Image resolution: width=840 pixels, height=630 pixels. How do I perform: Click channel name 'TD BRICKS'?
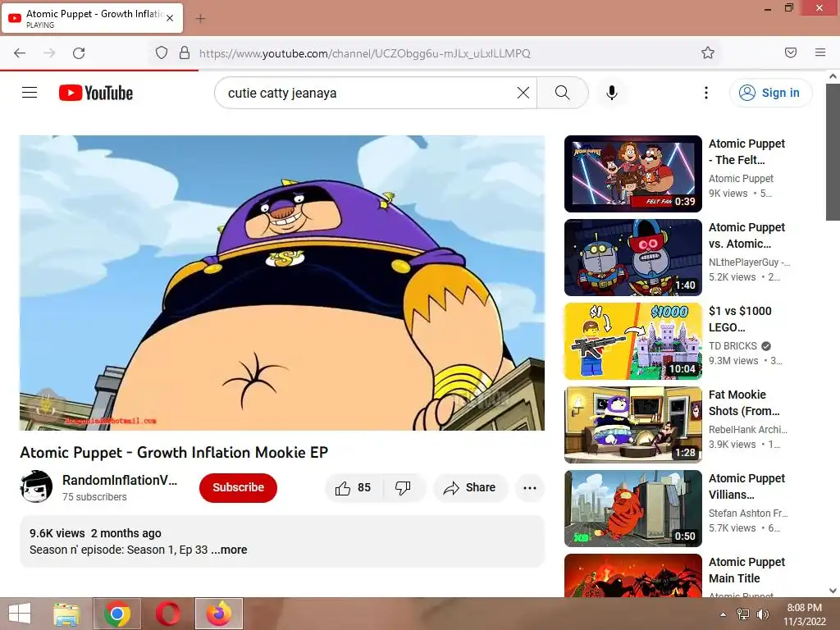(x=733, y=346)
